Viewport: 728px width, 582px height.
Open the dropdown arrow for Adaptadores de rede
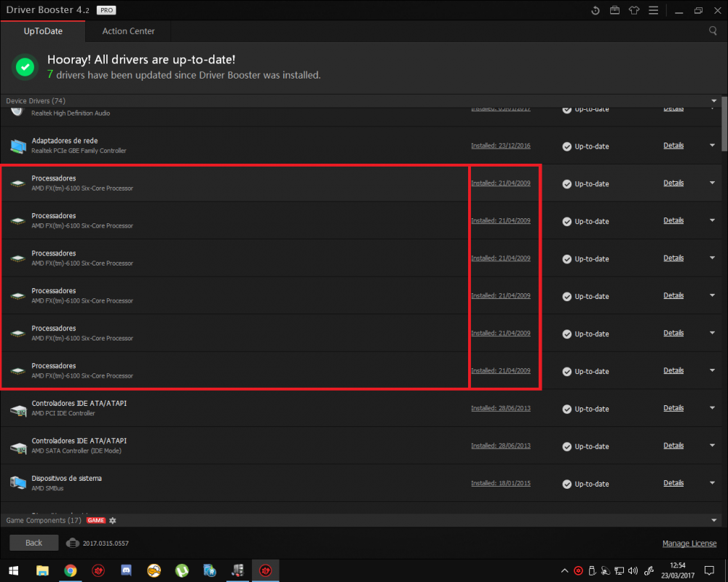[712, 145]
